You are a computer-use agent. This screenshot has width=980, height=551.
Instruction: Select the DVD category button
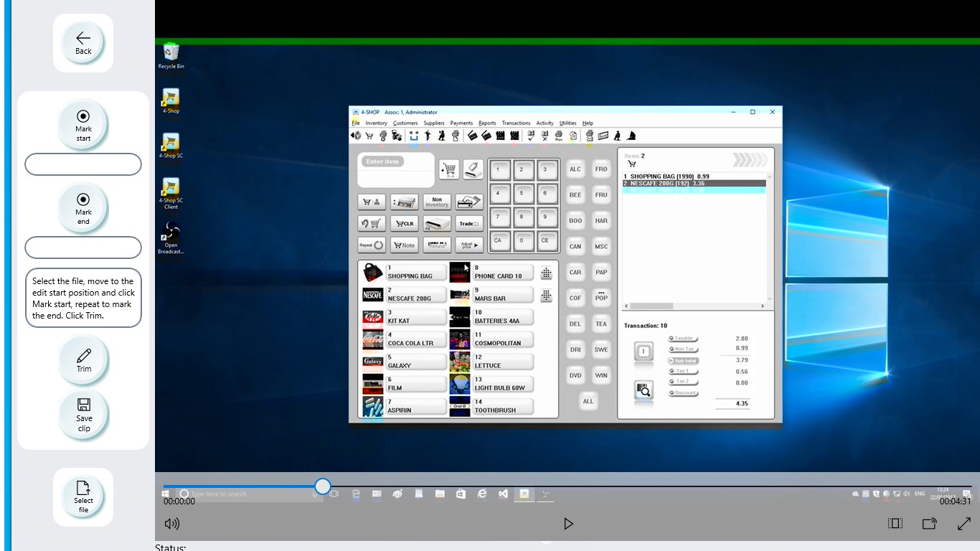coord(575,376)
